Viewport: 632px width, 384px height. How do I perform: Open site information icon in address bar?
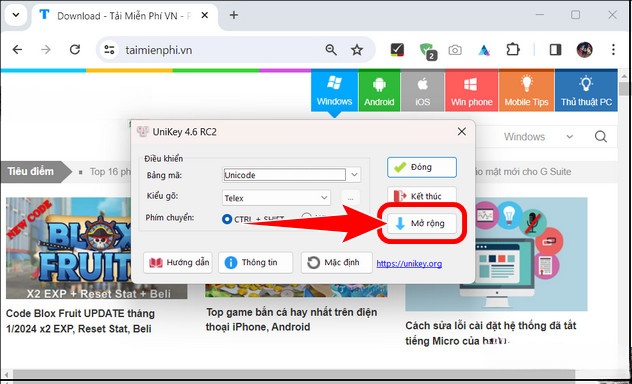pos(109,50)
